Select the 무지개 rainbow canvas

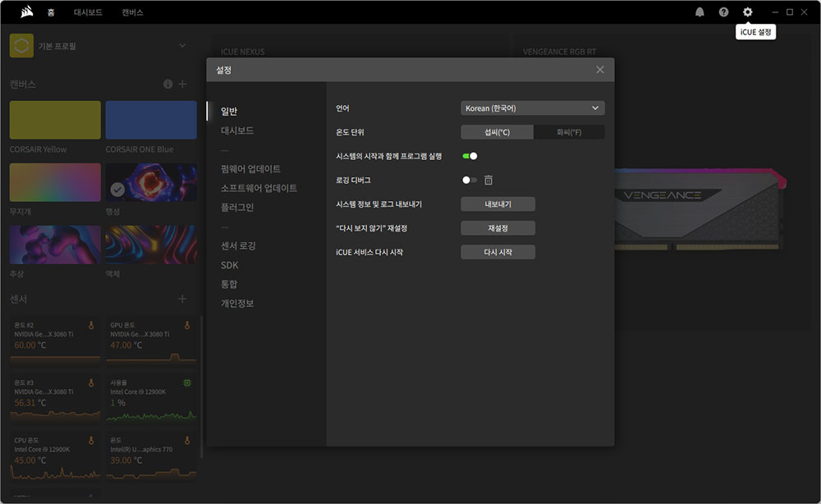[55, 182]
